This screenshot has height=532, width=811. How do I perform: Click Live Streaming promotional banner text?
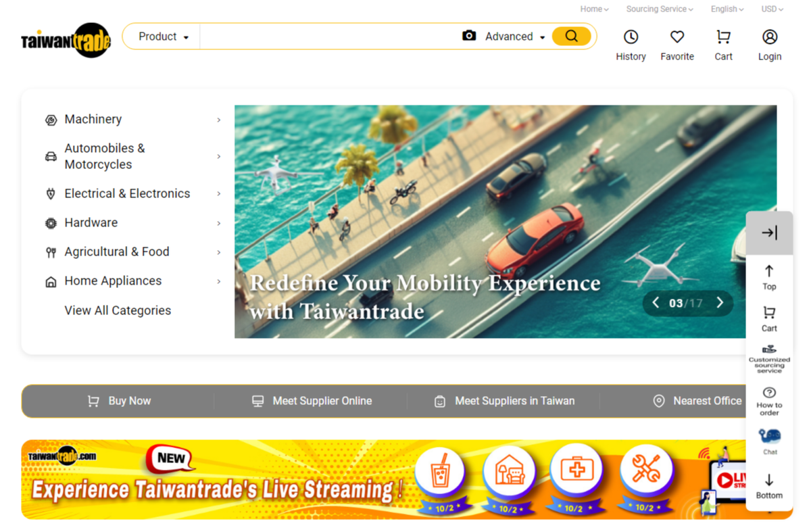click(x=218, y=489)
